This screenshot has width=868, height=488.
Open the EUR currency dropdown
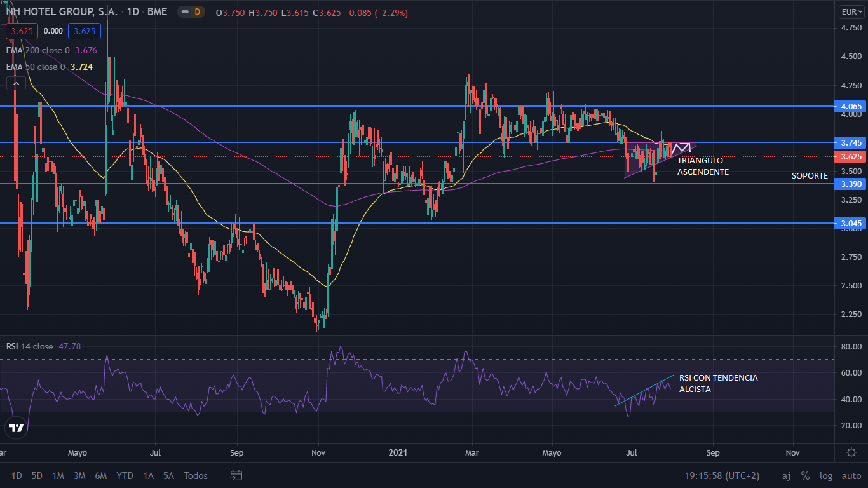[x=850, y=12]
